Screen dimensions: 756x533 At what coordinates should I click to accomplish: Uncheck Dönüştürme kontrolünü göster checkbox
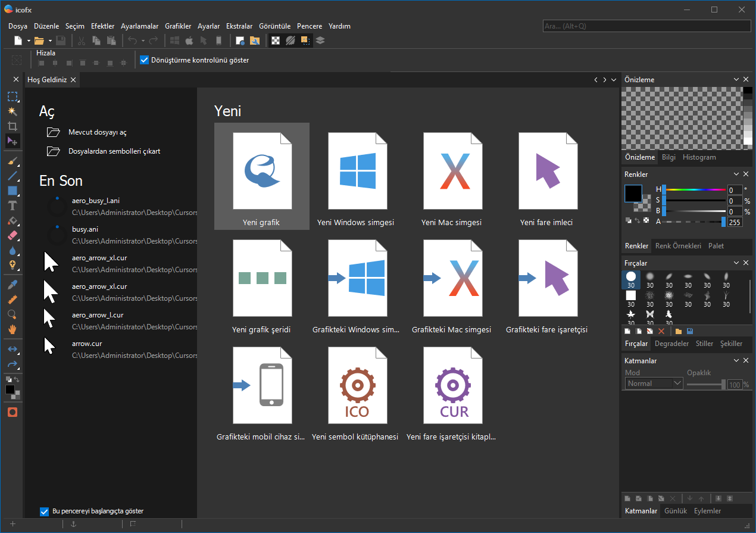[144, 60]
